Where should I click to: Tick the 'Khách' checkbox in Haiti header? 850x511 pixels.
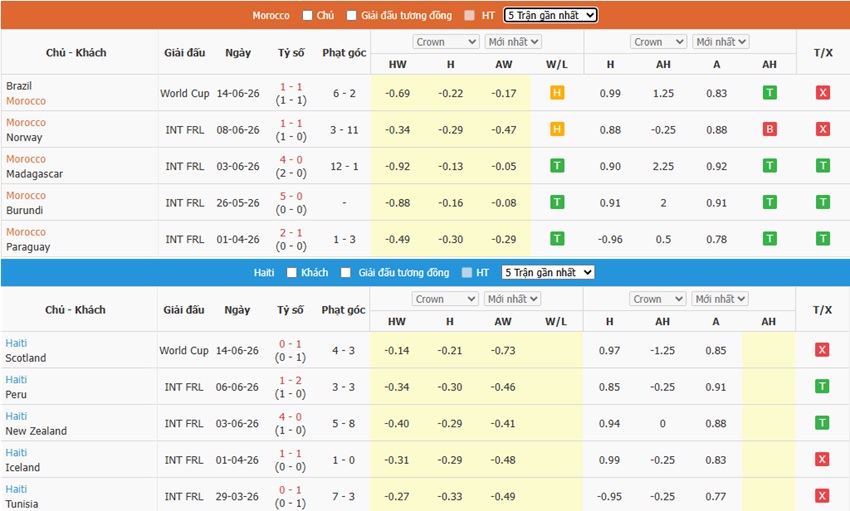292,273
